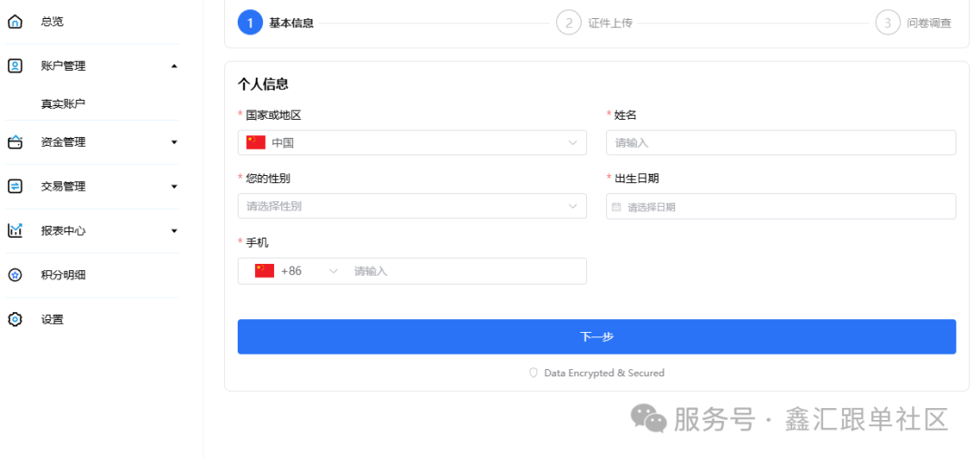Image resolution: width=980 pixels, height=458 pixels.
Task: Click the 手机 phone number input
Action: (x=465, y=271)
